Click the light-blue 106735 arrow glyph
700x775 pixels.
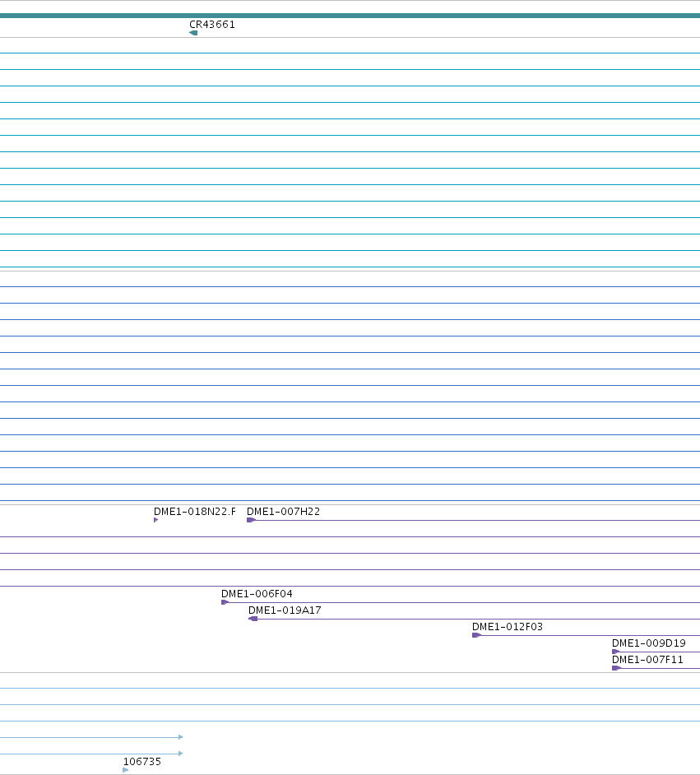pos(126,770)
